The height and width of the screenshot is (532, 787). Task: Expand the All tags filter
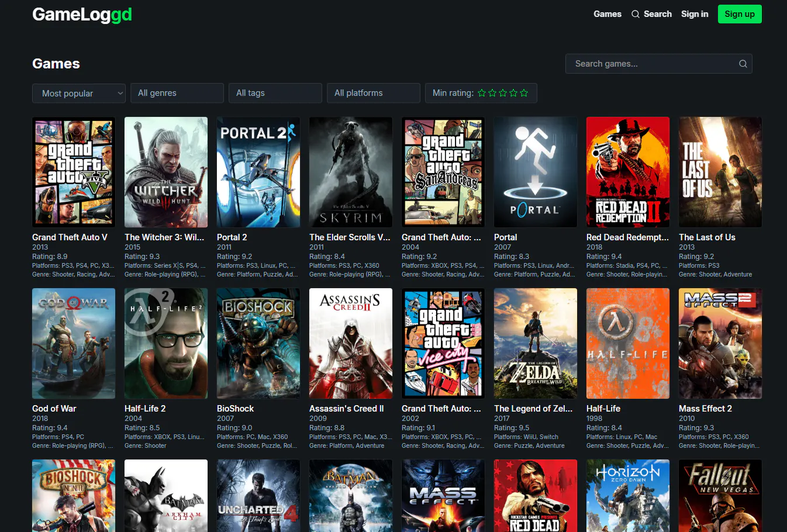click(x=275, y=93)
